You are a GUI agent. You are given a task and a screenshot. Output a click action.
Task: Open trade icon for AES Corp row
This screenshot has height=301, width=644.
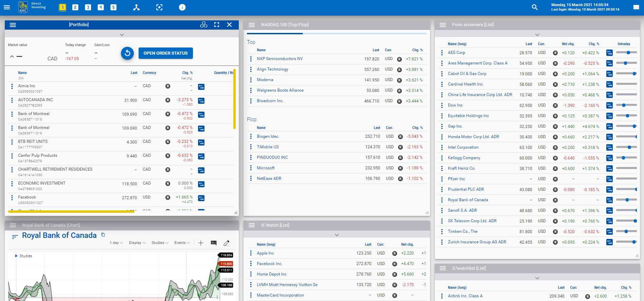click(x=609, y=53)
